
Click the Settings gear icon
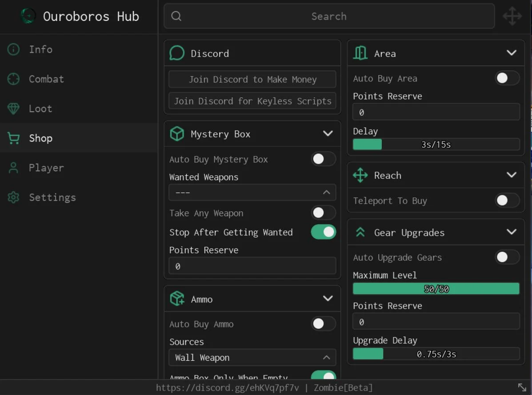(x=14, y=197)
